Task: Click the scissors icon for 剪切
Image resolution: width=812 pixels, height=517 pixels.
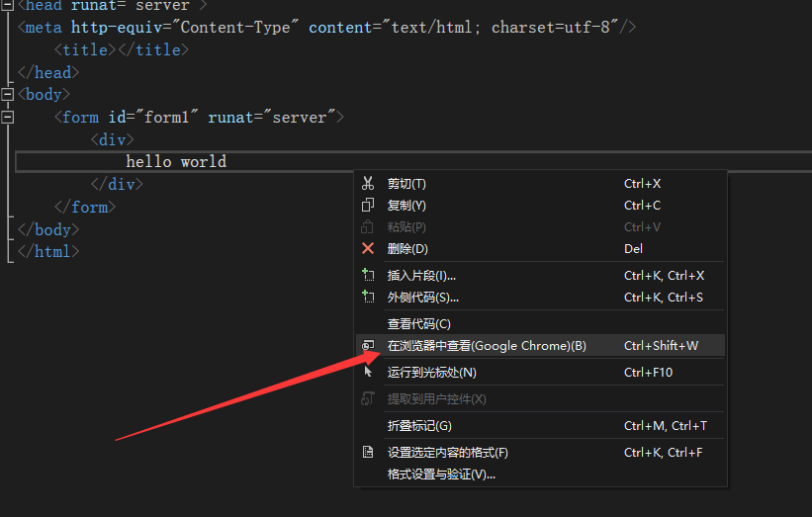Action: point(368,184)
